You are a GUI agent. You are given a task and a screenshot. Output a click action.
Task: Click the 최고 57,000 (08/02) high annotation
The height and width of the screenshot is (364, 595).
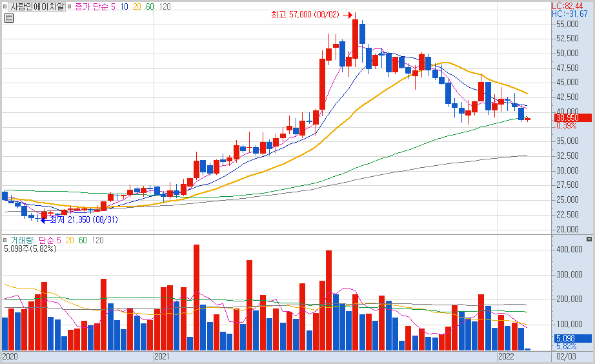pos(305,14)
